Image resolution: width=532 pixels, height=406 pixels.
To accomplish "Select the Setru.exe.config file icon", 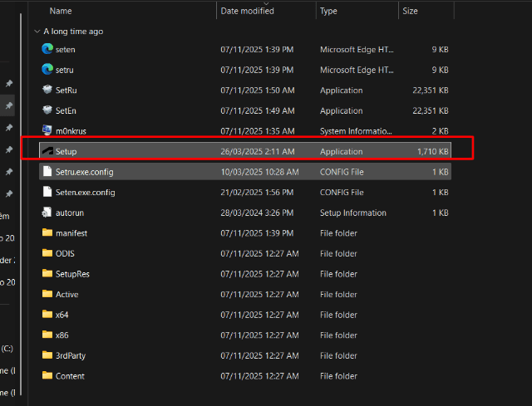I will click(47, 172).
